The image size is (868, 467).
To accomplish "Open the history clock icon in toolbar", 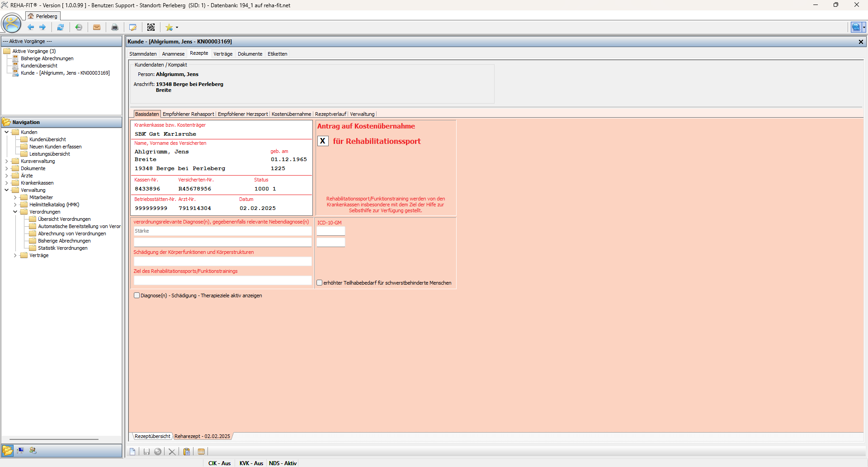I will [79, 27].
